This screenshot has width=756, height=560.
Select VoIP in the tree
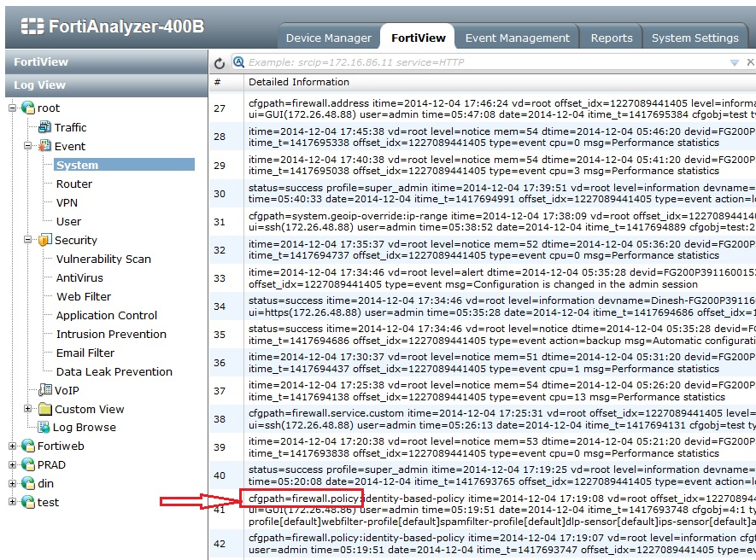[x=67, y=390]
